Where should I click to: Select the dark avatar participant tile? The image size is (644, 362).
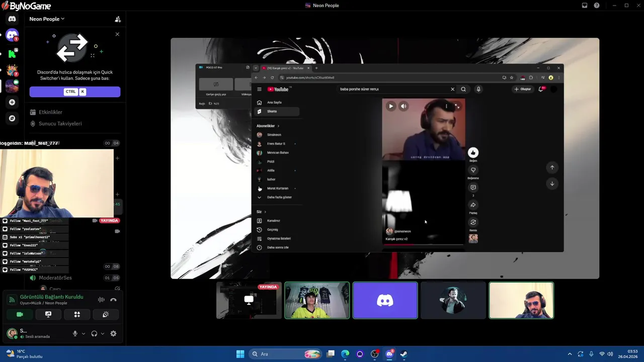click(453, 300)
